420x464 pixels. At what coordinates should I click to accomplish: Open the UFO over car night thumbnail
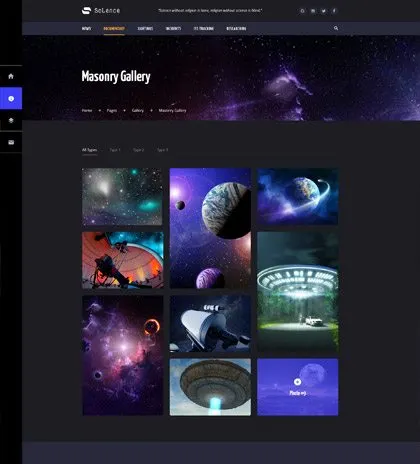click(x=298, y=292)
